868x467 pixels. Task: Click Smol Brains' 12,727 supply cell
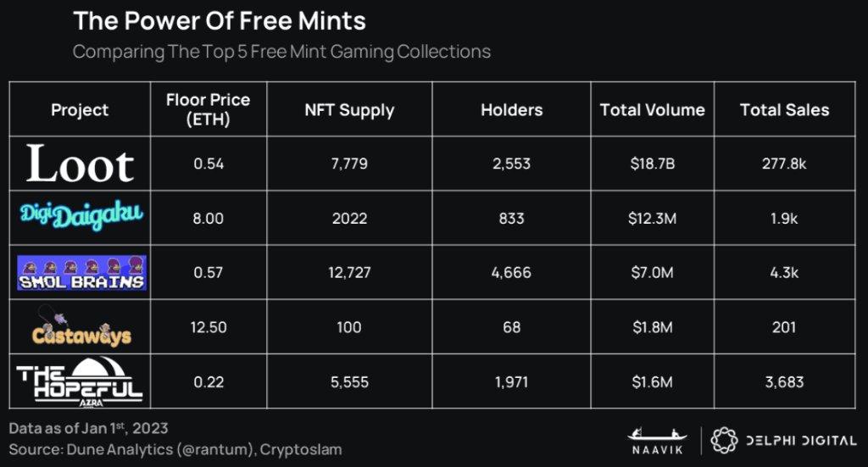349,272
